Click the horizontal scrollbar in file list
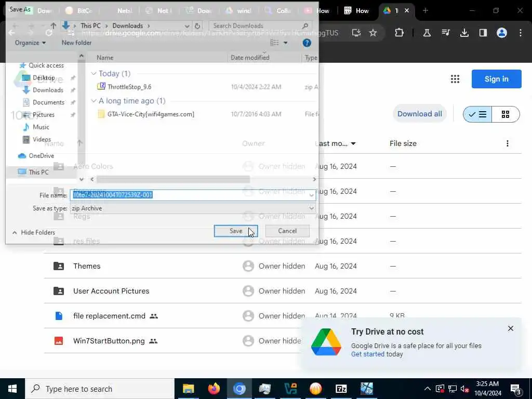 [x=173, y=179]
